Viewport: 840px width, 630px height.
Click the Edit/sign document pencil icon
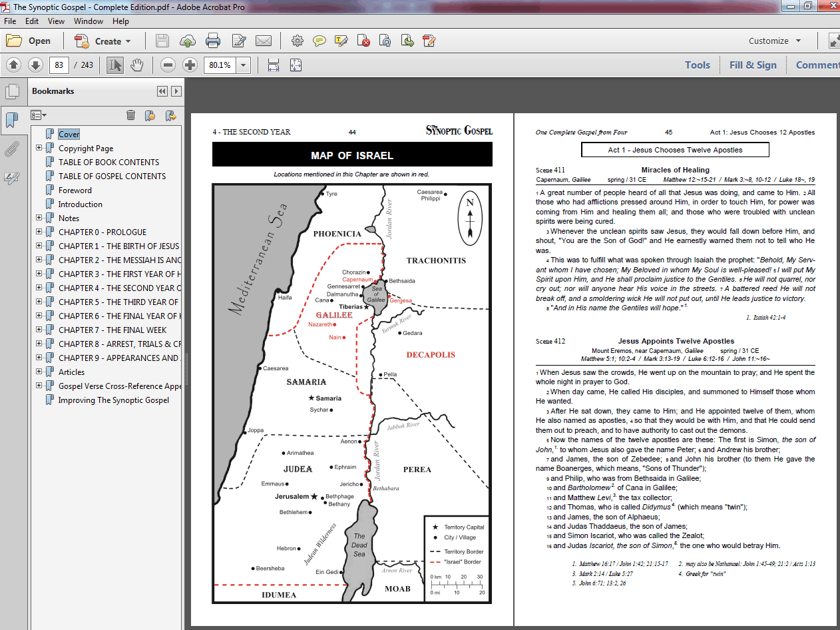(239, 41)
